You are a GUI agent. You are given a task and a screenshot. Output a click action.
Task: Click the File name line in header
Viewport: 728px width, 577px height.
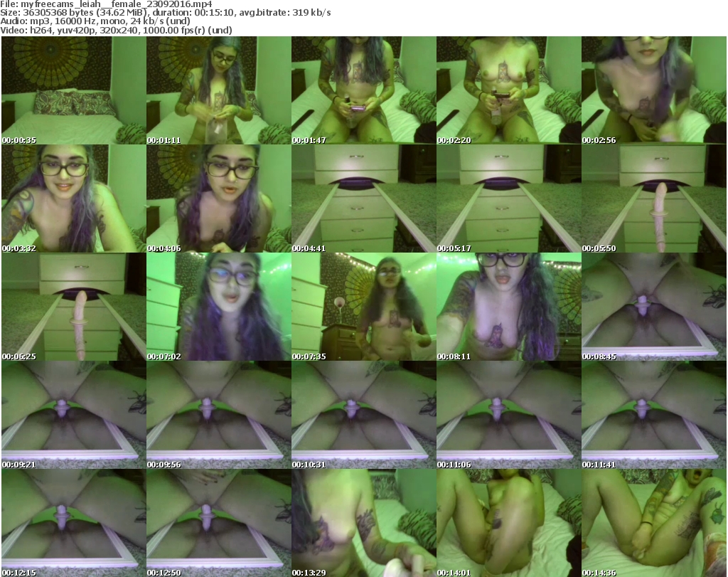coord(107,4)
